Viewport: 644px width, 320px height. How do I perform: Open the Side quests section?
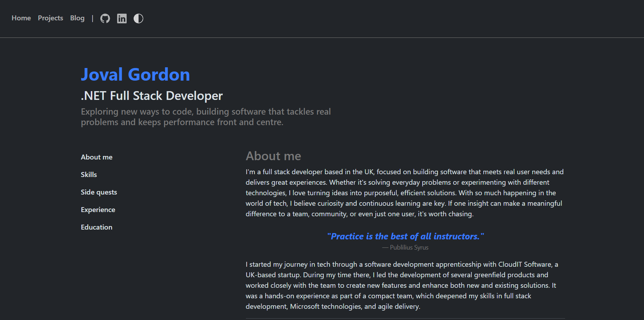pos(99,192)
